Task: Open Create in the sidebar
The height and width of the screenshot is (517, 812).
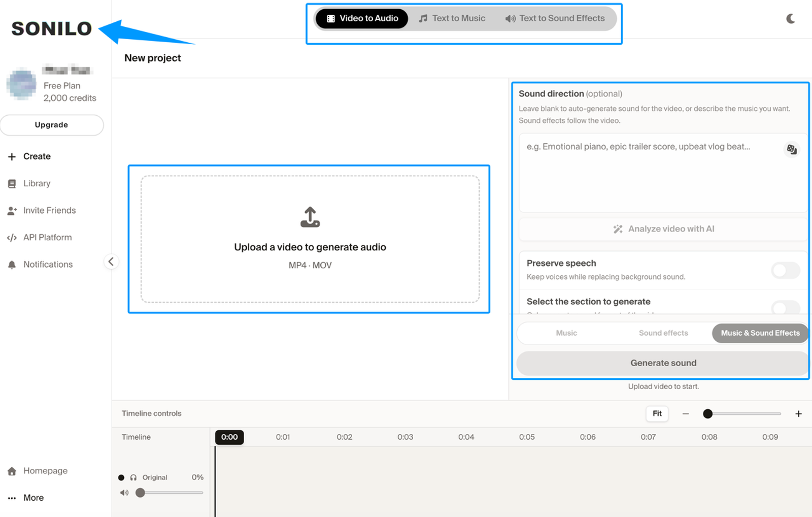Action: pos(29,156)
